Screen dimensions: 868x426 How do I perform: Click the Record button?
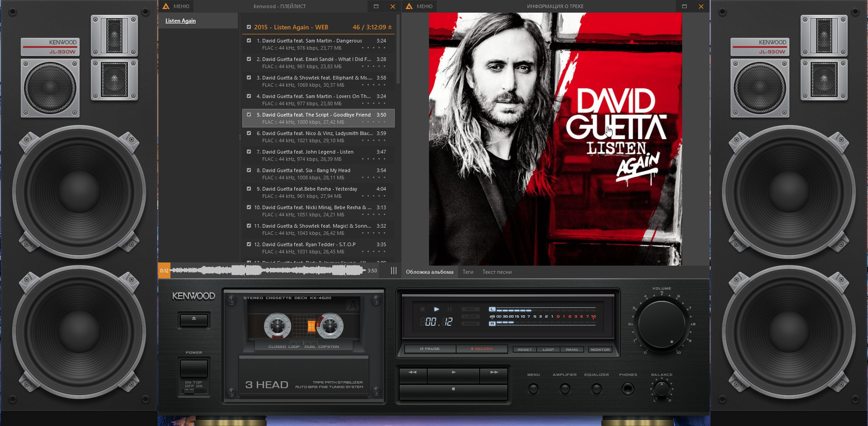482,349
